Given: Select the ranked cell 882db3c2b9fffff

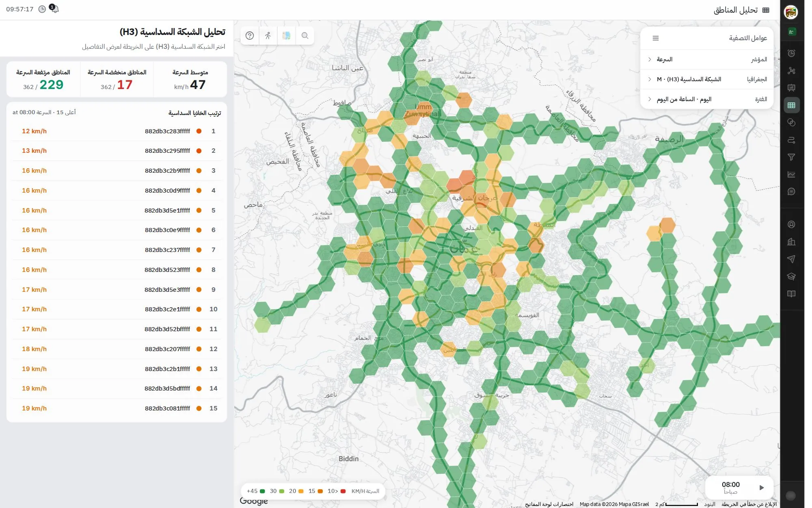Looking at the screenshot, I should [117, 171].
